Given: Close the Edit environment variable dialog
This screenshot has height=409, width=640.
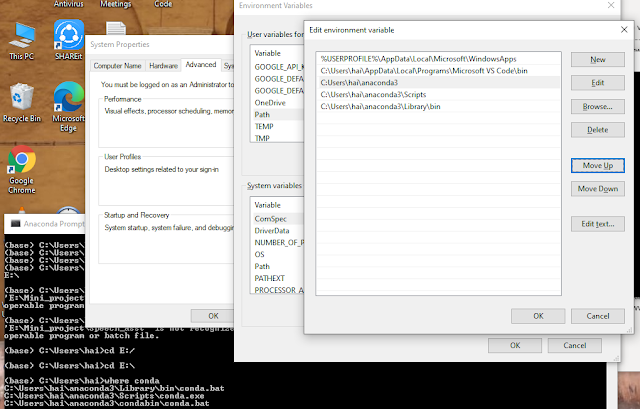Looking at the screenshot, I should [x=624, y=30].
